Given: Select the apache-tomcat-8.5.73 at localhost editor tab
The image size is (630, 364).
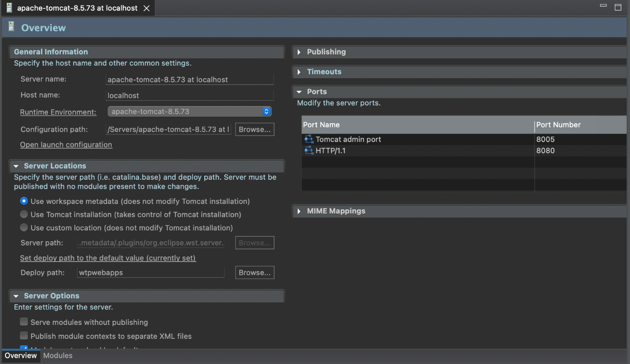Looking at the screenshot, I should click(77, 8).
